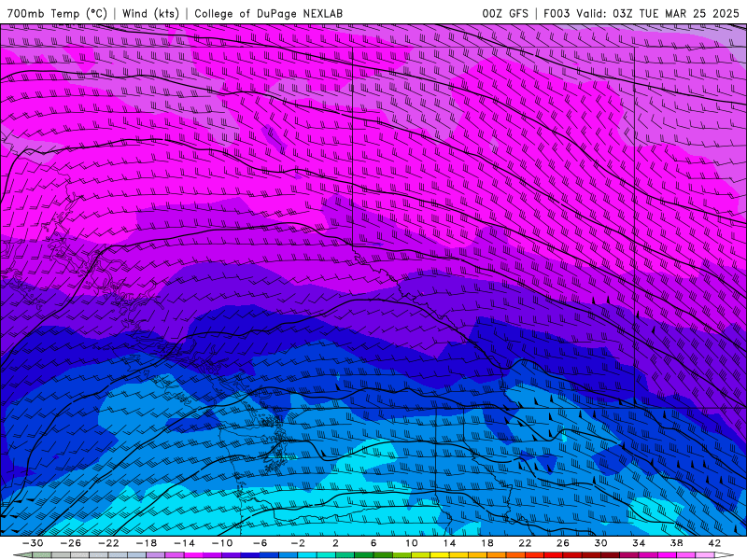
Task: Click the −14 color scale label
Action: pyautogui.click(x=184, y=543)
